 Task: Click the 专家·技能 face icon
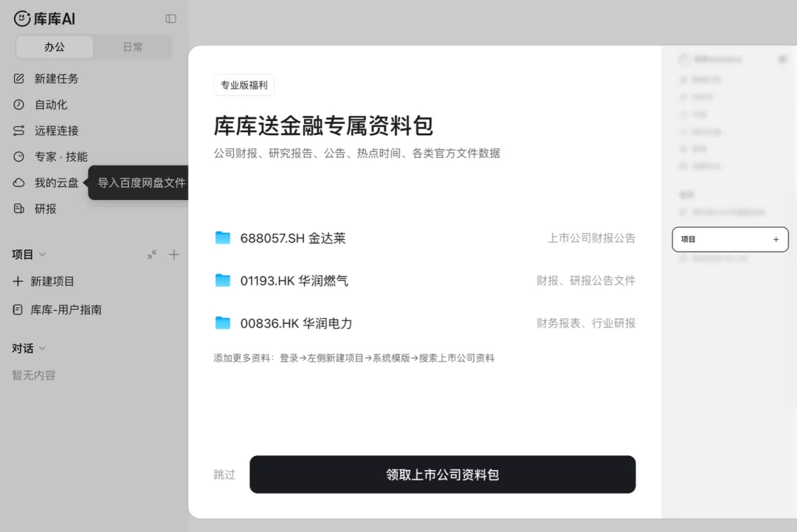(x=18, y=156)
